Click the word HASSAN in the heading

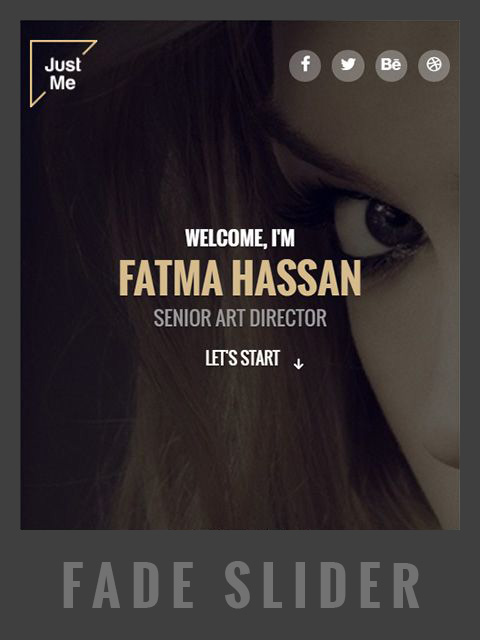[299, 278]
